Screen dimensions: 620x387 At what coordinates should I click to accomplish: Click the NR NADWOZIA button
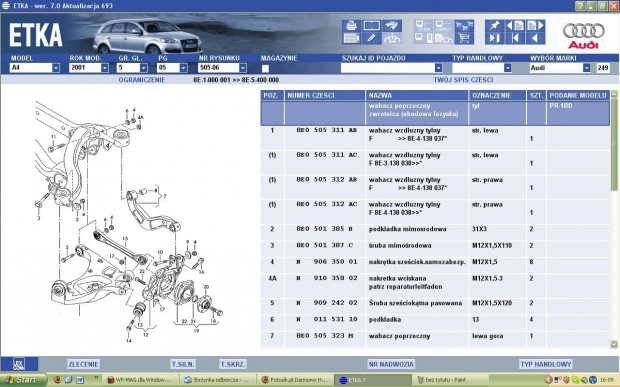(391, 364)
